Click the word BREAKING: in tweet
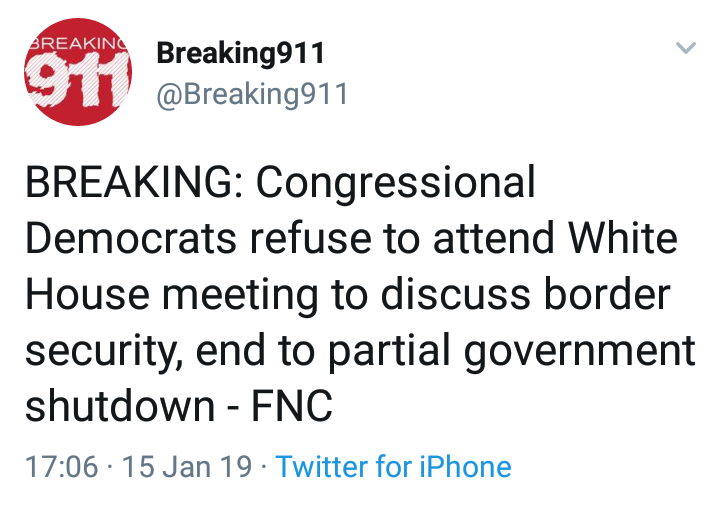 point(135,182)
